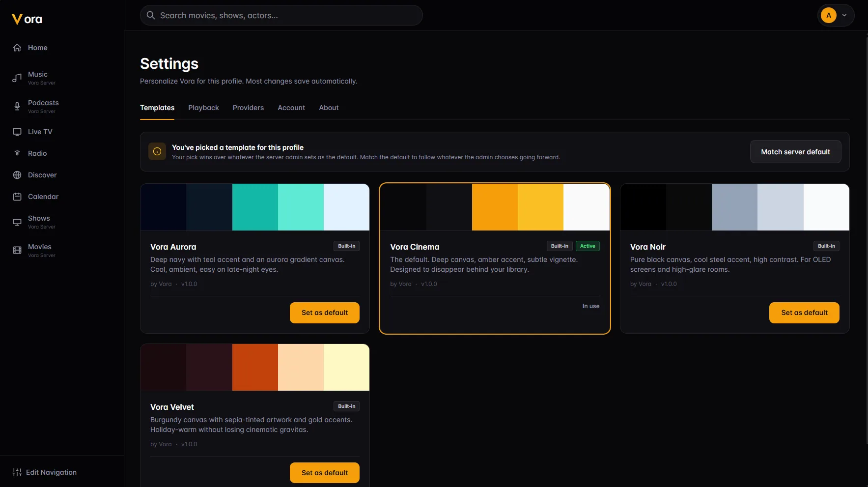Click the Podcasts microphone icon
The width and height of the screenshot is (868, 487).
tap(17, 107)
